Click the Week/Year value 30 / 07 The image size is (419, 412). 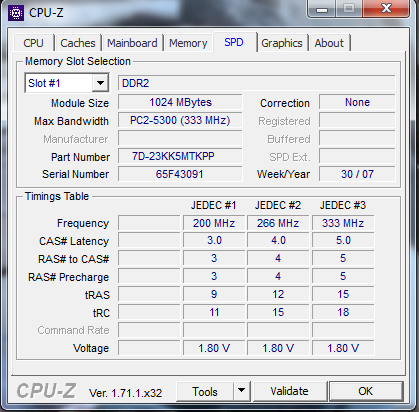tap(357, 174)
